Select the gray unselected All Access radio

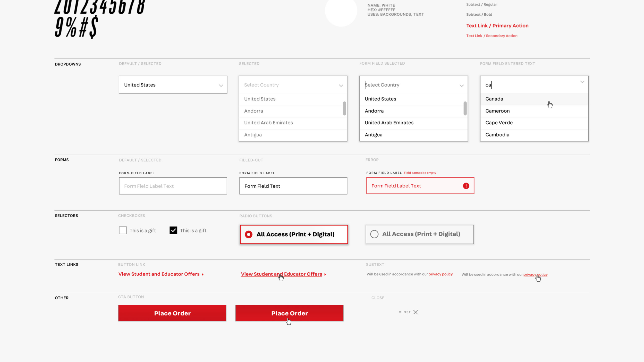click(374, 234)
